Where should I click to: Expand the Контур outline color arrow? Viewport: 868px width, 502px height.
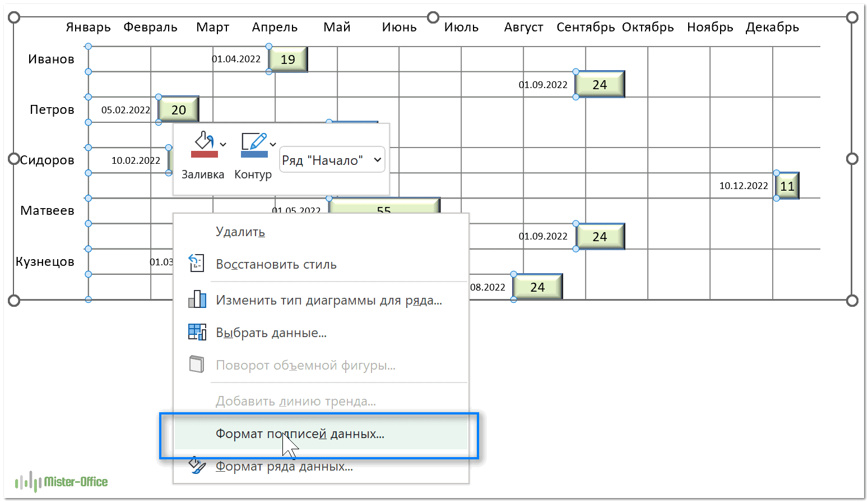tap(273, 145)
